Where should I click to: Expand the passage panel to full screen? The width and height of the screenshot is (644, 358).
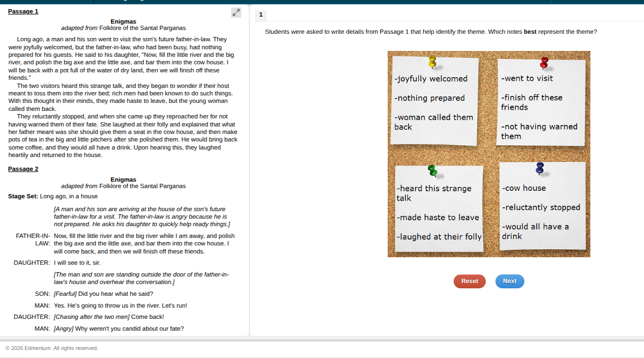[x=236, y=12]
